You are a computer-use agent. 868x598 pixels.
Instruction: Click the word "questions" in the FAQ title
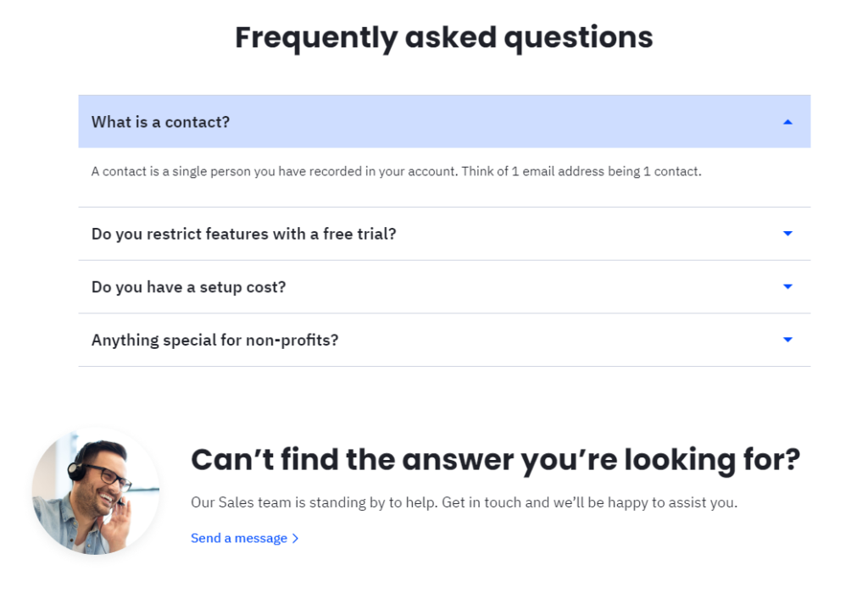(578, 38)
